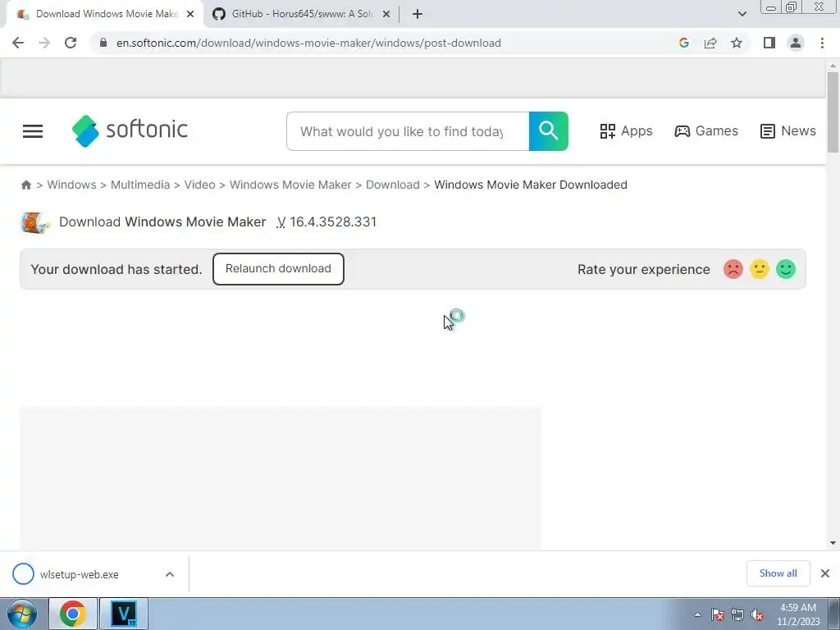840x630 pixels.
Task: Close the downloads bar
Action: point(825,573)
